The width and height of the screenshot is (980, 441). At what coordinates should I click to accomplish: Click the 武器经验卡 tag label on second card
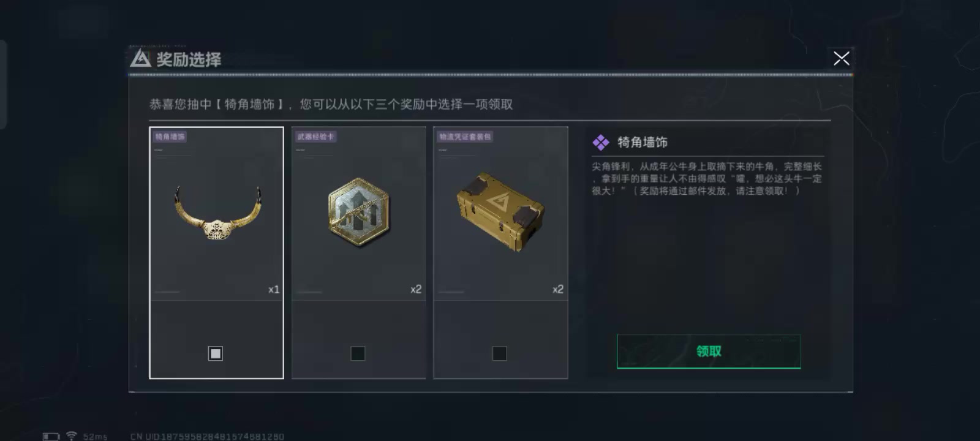click(x=315, y=137)
